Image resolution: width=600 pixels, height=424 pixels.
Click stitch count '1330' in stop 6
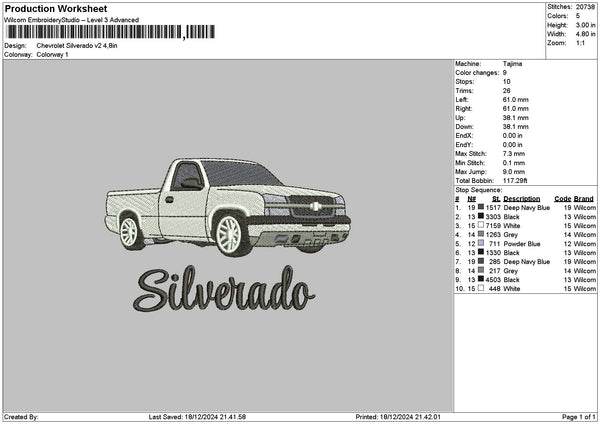point(493,253)
